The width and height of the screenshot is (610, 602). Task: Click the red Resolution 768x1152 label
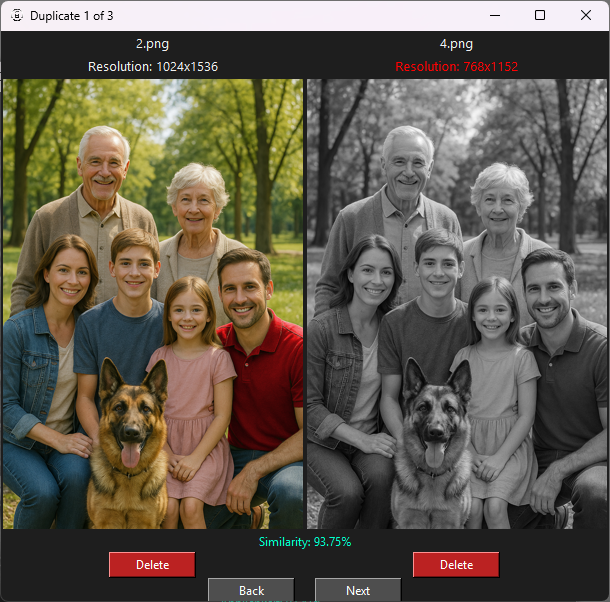(x=456, y=67)
